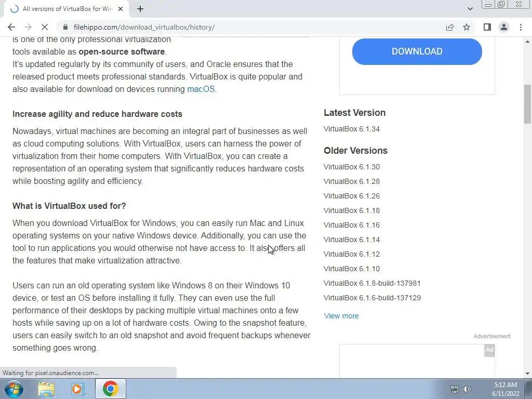Click the blue DOWNLOAD button

coord(417,51)
